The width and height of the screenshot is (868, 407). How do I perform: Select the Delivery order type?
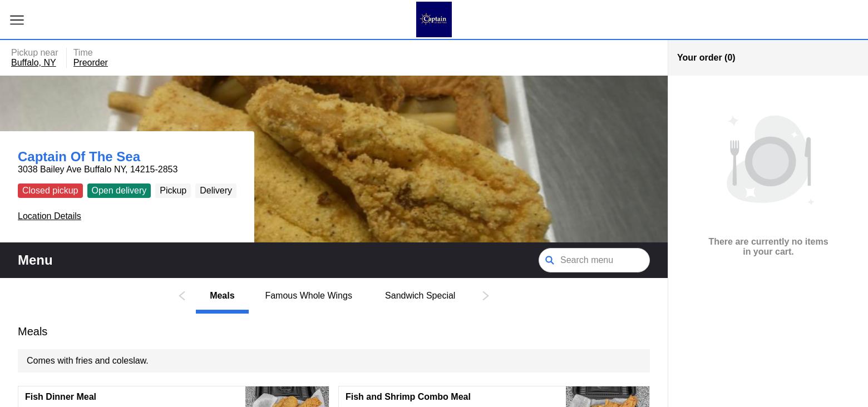pyautogui.click(x=215, y=191)
